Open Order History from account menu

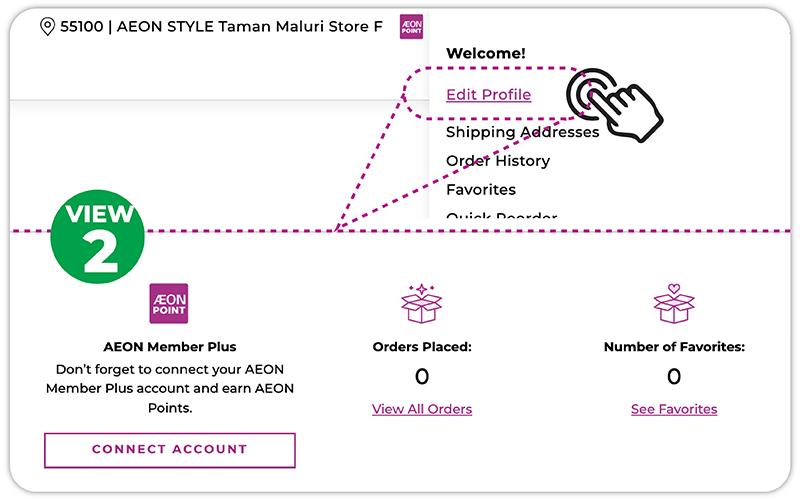click(x=498, y=161)
